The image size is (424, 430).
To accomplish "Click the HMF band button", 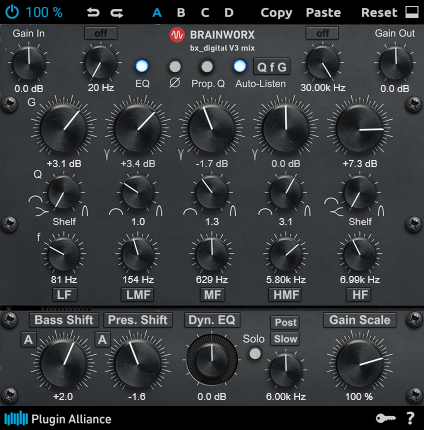I will 286,295.
